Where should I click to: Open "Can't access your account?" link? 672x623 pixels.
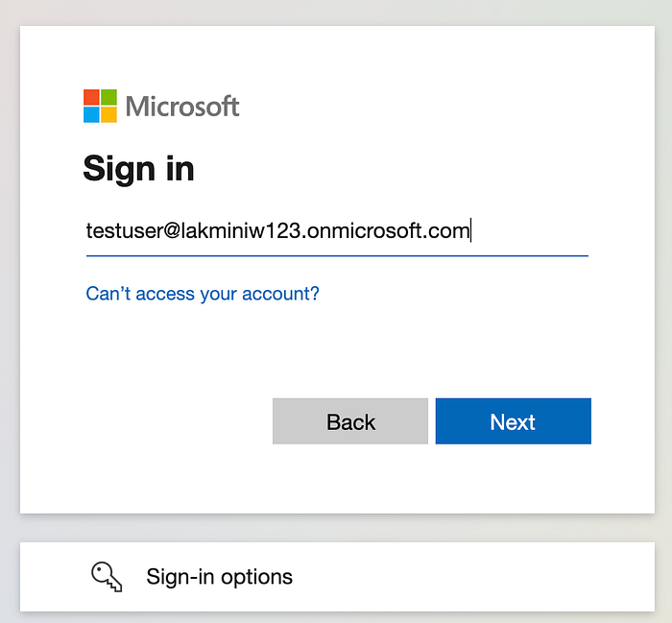click(x=203, y=294)
